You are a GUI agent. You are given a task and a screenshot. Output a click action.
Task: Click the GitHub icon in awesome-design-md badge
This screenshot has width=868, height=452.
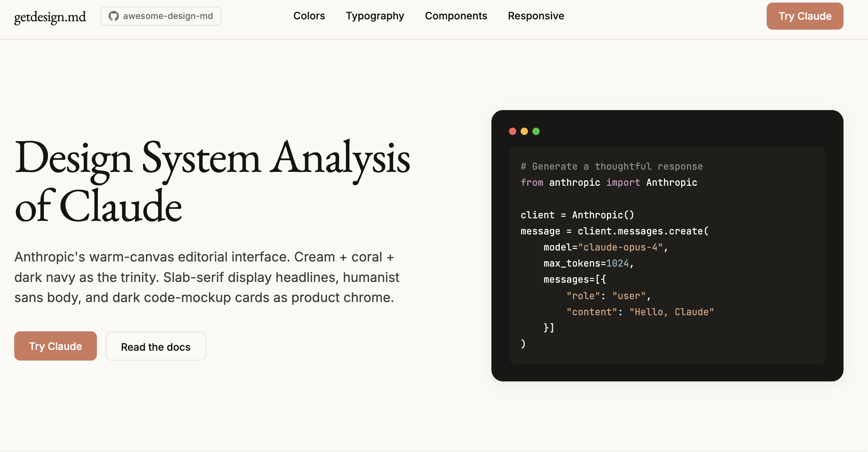coord(114,16)
